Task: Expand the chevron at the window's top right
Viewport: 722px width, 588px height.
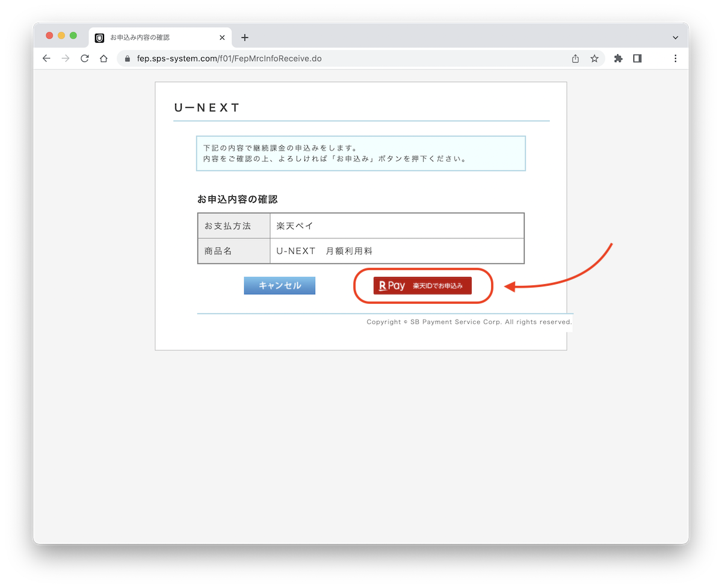Action: click(x=677, y=37)
